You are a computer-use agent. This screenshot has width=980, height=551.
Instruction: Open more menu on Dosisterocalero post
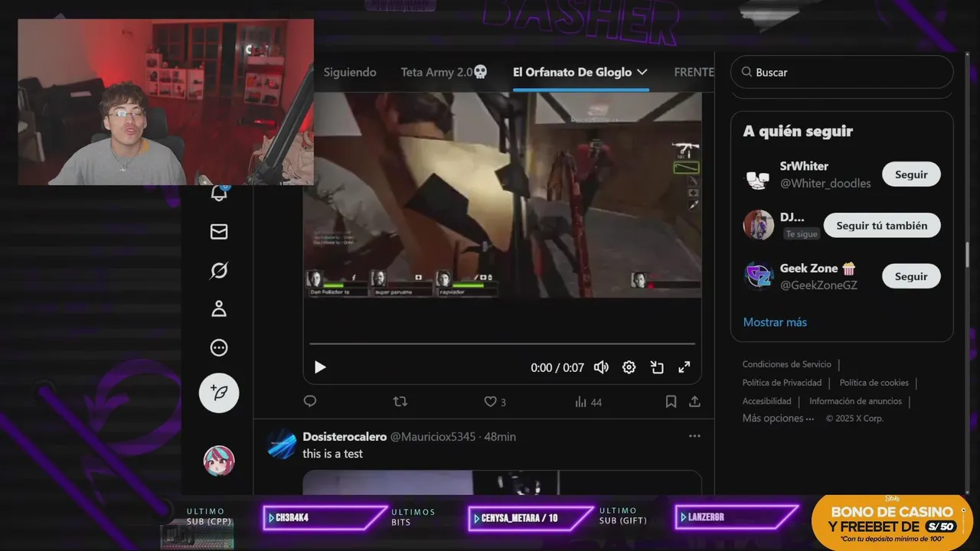[x=694, y=436]
